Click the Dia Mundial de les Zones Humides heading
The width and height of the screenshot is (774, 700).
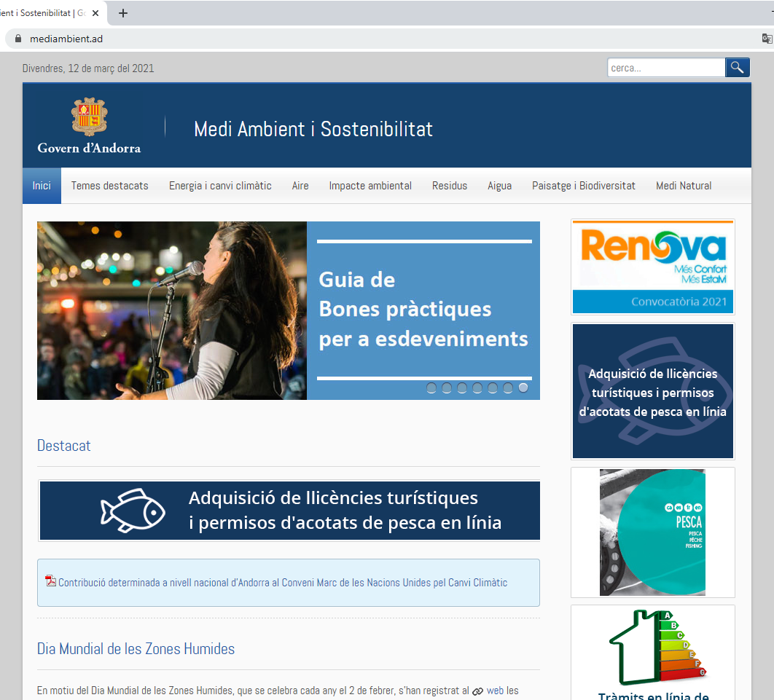coord(136,648)
